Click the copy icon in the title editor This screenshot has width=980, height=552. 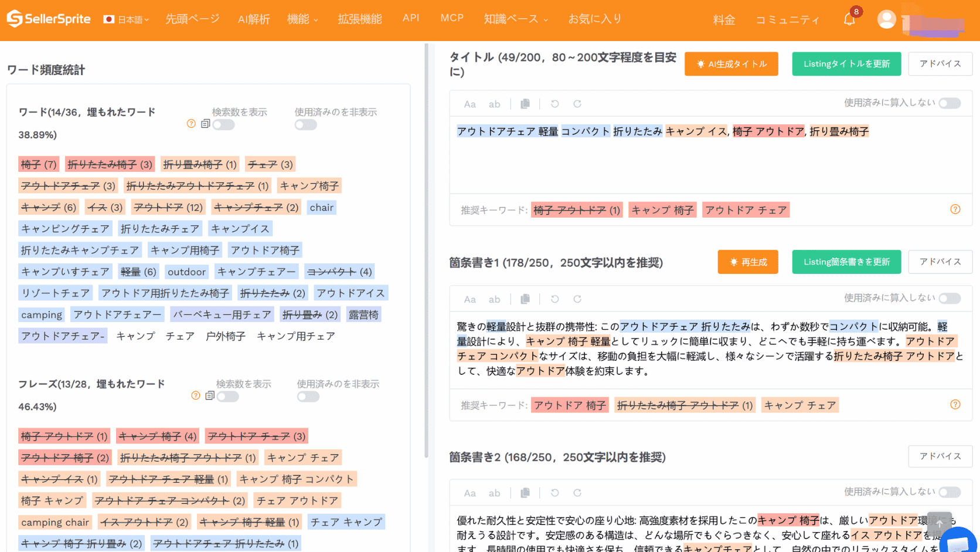click(x=525, y=104)
